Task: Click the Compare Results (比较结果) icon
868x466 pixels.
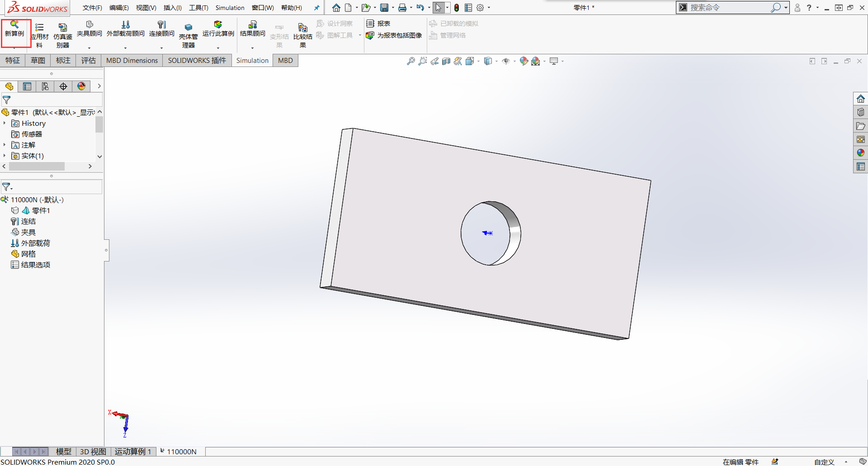Action: click(x=302, y=28)
